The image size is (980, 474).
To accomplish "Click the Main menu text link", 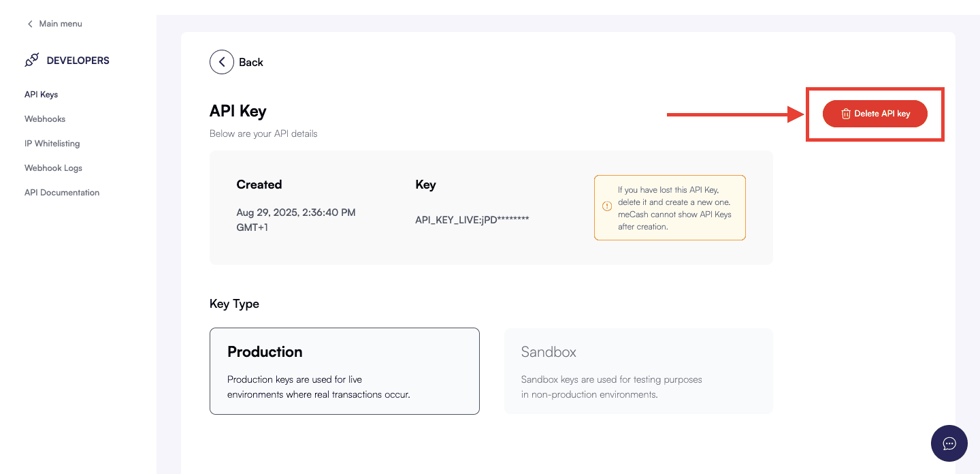I will pos(61,24).
